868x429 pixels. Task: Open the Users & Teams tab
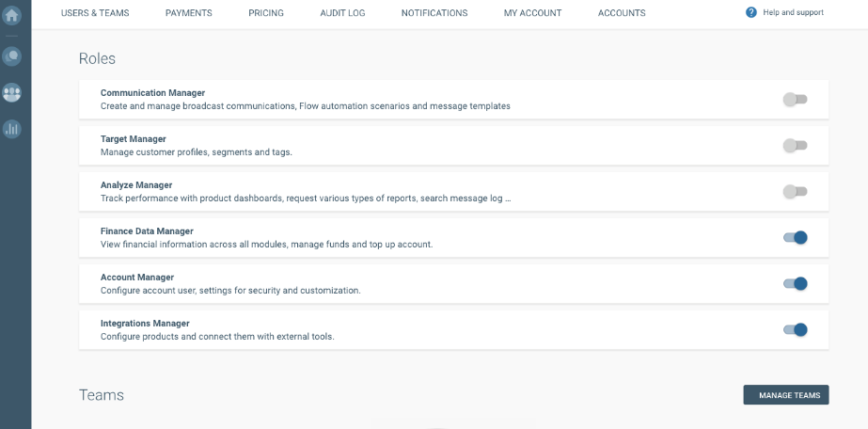click(95, 13)
